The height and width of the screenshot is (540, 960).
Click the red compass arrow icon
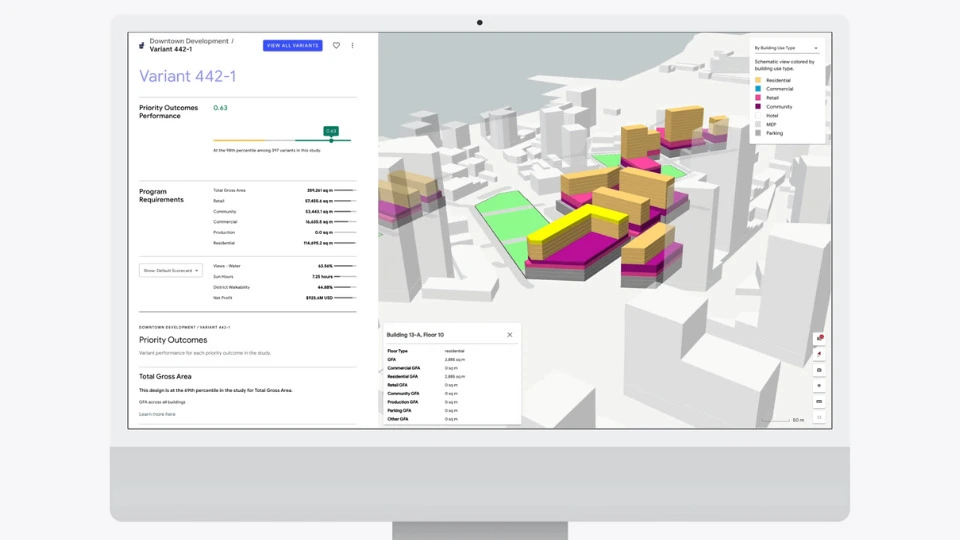point(819,353)
